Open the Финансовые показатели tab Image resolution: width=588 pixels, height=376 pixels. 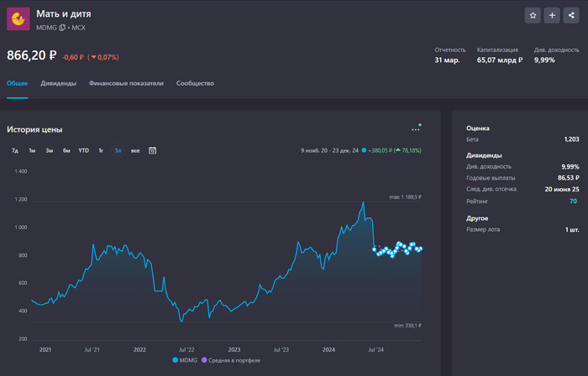click(x=126, y=84)
